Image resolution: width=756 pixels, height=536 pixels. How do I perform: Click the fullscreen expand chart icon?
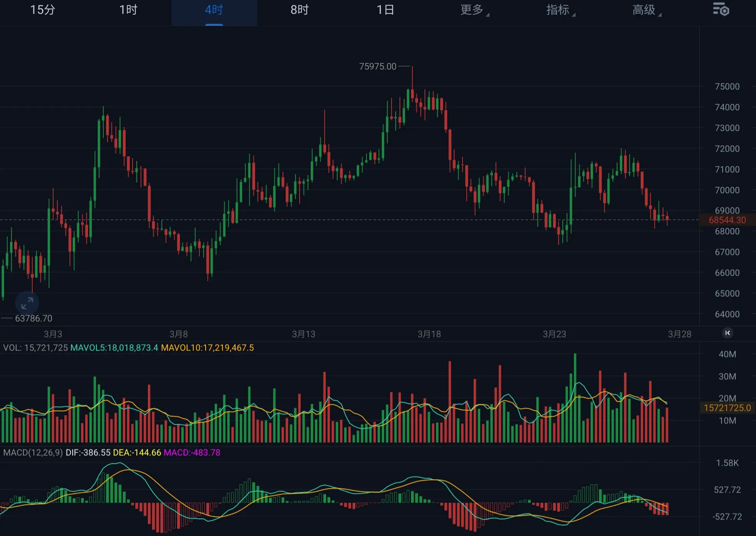(x=27, y=303)
